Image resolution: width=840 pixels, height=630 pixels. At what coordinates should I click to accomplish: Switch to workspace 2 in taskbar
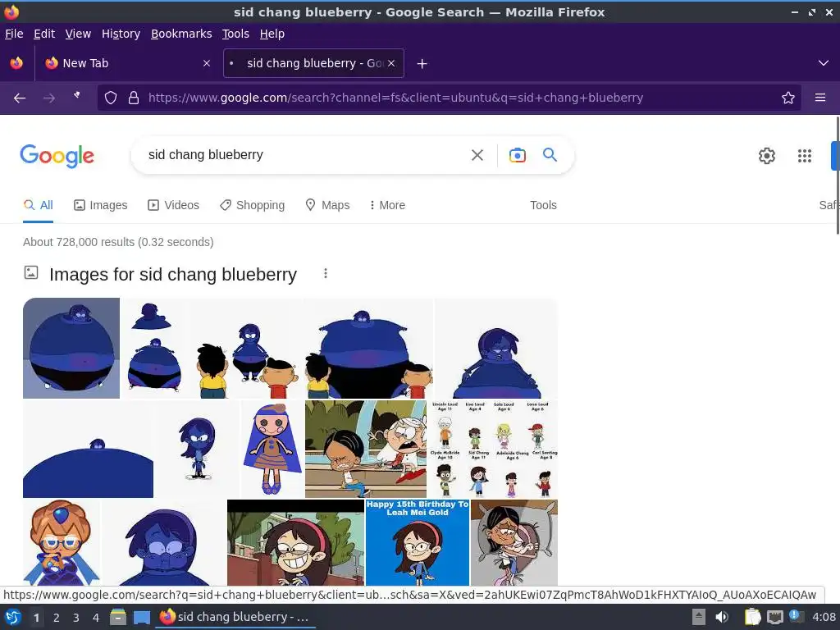57,618
